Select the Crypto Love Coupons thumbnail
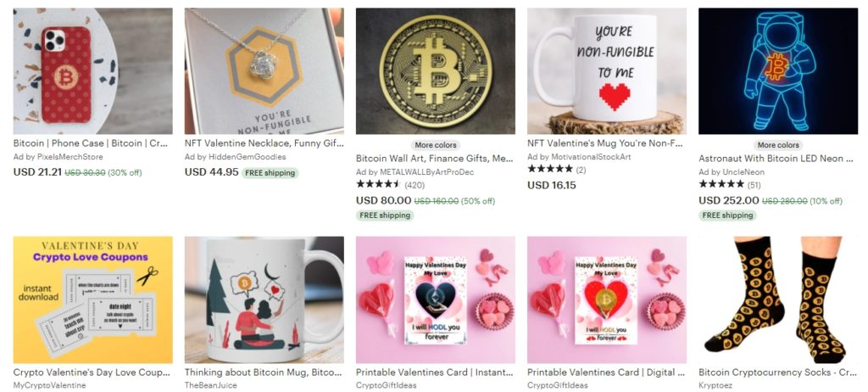This screenshot has height=392, width=868. tap(92, 300)
